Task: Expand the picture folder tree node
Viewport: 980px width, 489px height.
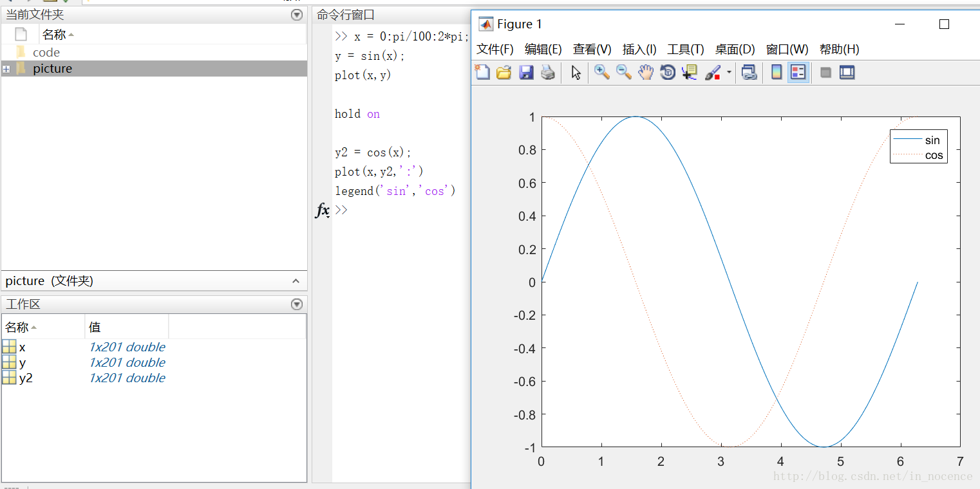Action: point(6,69)
